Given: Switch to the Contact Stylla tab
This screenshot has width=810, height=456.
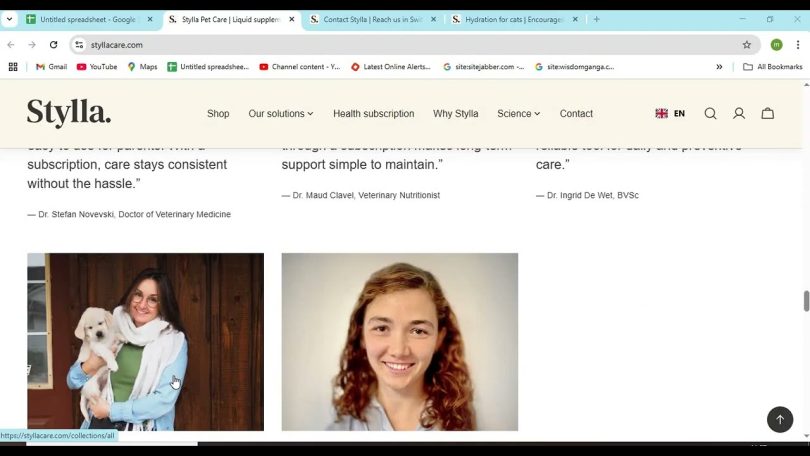Looking at the screenshot, I should click(373, 19).
